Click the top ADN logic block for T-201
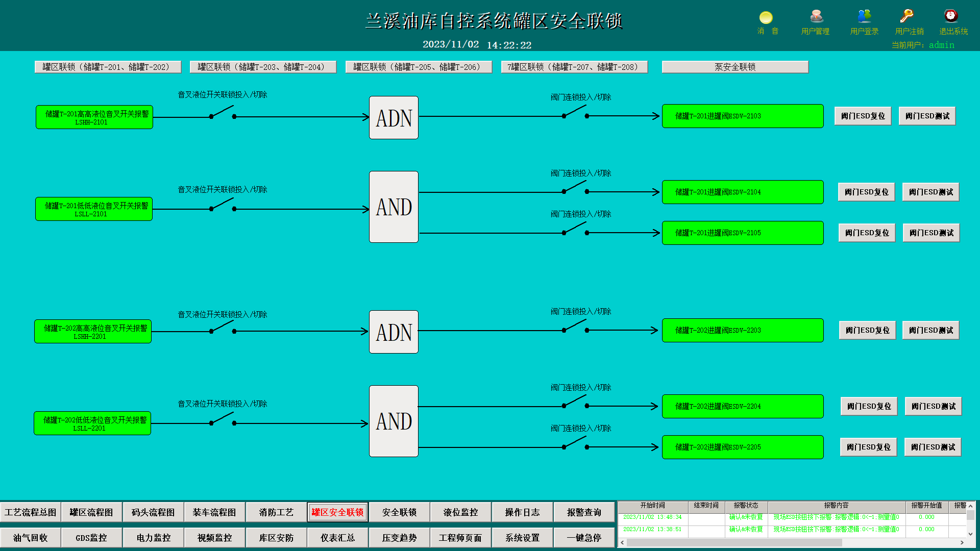The width and height of the screenshot is (980, 551). click(394, 118)
